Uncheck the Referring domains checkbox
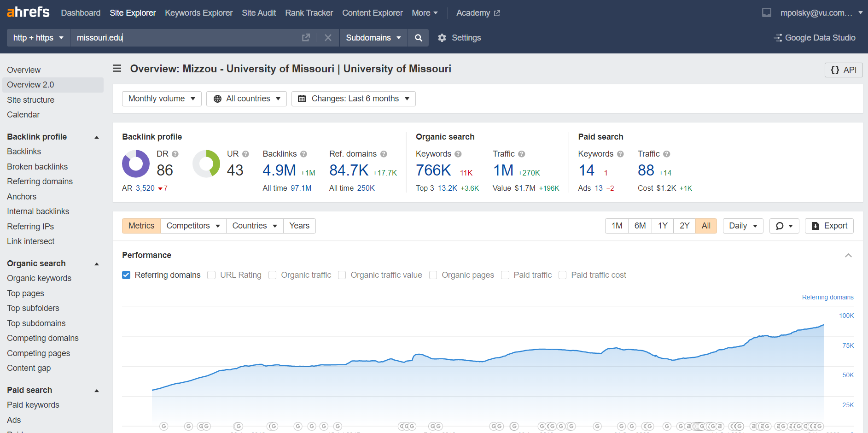This screenshot has height=433, width=868. [126, 275]
